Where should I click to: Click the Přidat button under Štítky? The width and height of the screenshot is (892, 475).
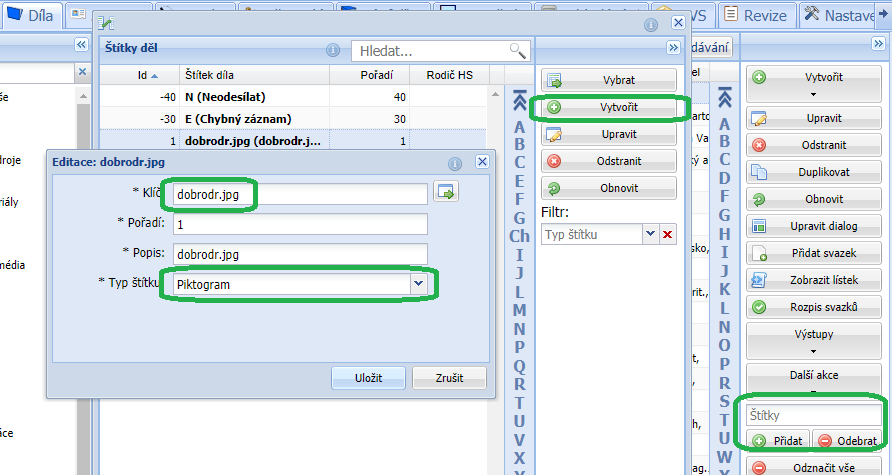[x=773, y=440]
